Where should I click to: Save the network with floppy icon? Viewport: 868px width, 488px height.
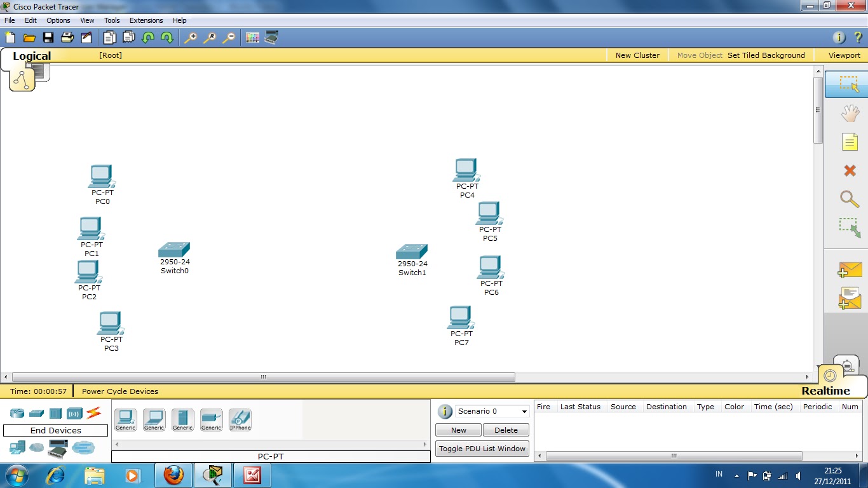48,37
